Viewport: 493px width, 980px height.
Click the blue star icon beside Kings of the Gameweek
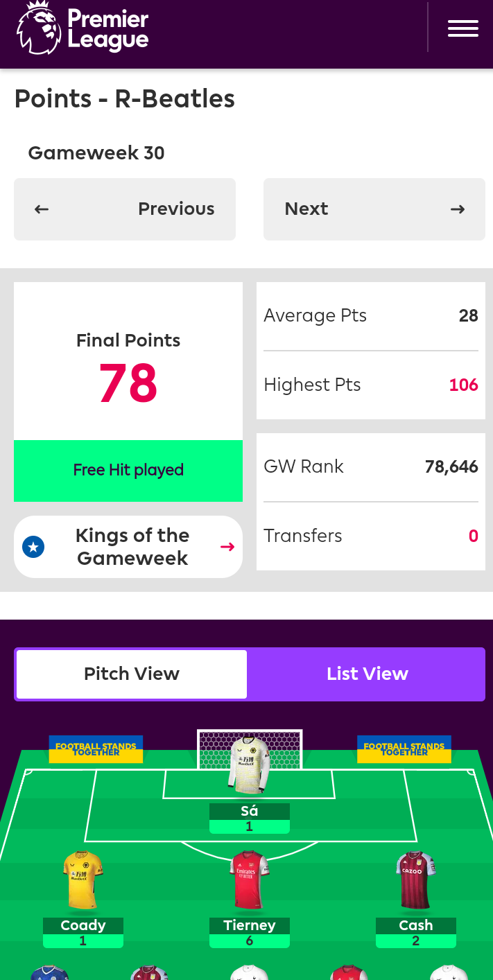(x=33, y=547)
